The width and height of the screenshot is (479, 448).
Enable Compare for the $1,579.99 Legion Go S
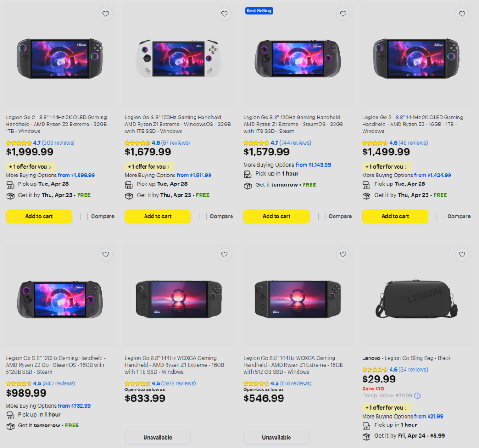[x=322, y=216]
